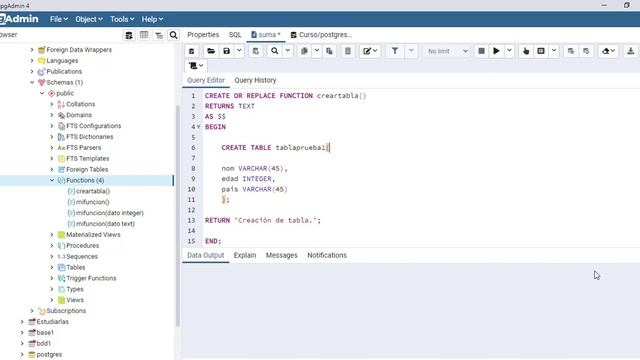Open the database connection status icon in toolbar
The image size is (640, 360).
(x=191, y=51)
